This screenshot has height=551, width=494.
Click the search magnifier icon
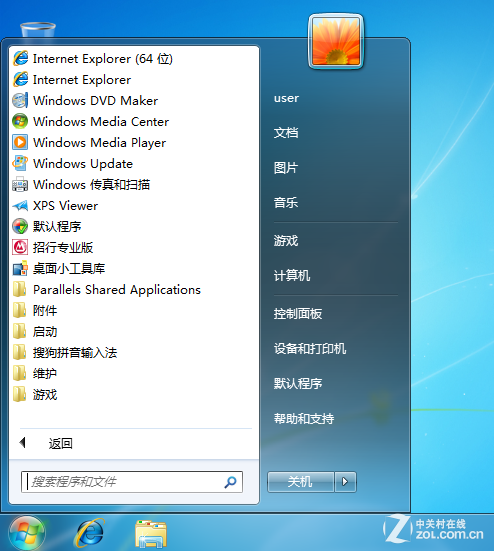pyautogui.click(x=230, y=482)
